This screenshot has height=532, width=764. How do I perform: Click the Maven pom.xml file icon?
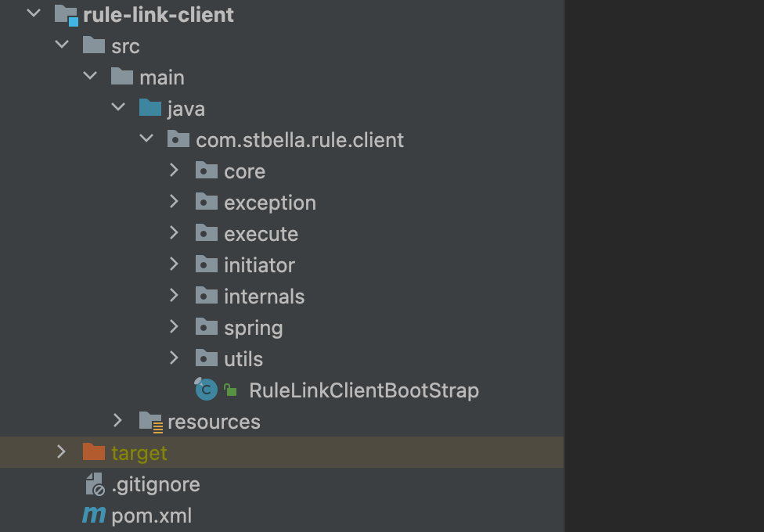click(x=94, y=515)
